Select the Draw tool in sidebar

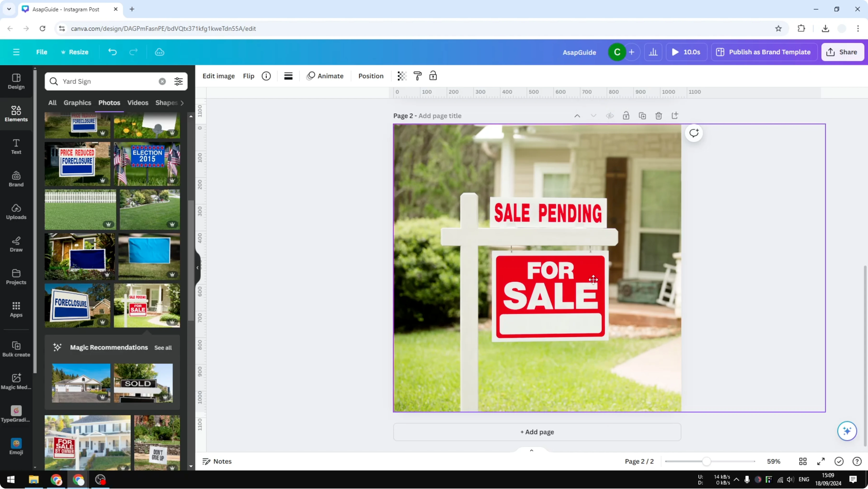[x=16, y=244]
